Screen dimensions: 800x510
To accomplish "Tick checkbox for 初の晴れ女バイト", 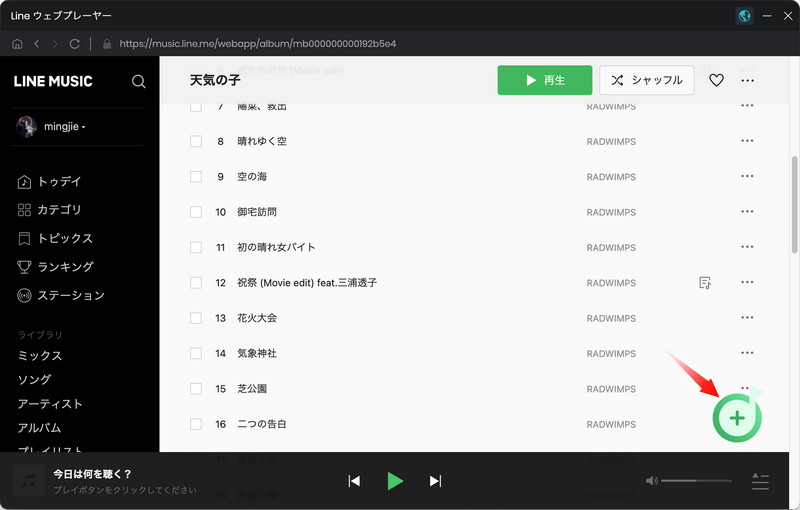I will tap(196, 247).
